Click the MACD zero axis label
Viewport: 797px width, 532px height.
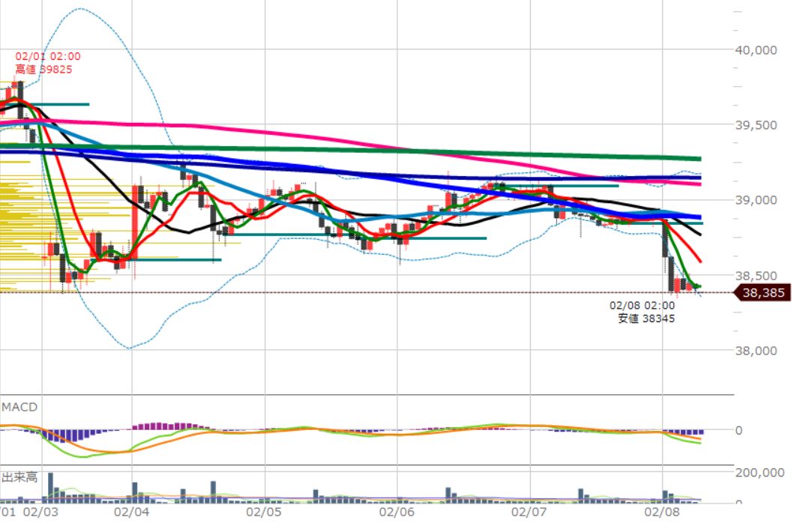click(x=739, y=430)
